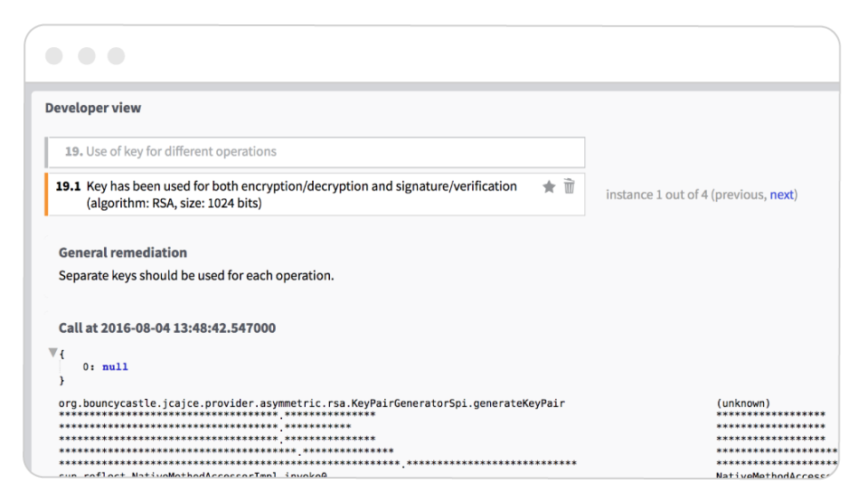Screen dimensions: 868x503
Task: Click the "Separate keys should be used" remediation text
Action: pyautogui.click(x=196, y=275)
